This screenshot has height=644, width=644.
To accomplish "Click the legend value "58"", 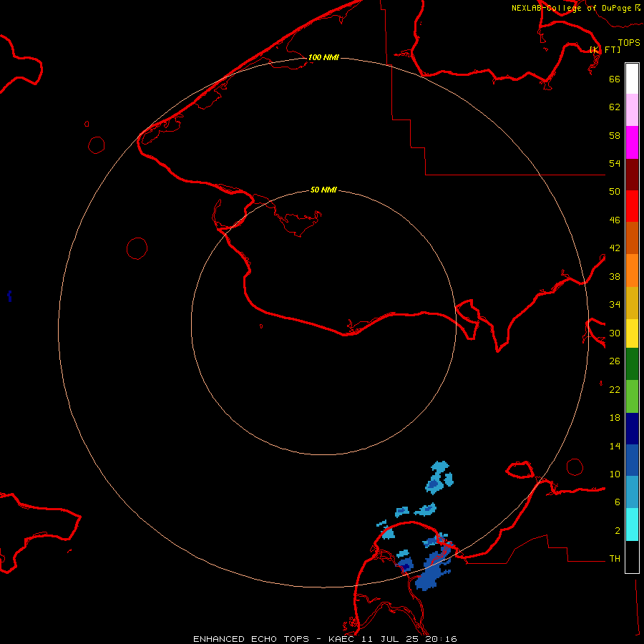I will (x=615, y=135).
